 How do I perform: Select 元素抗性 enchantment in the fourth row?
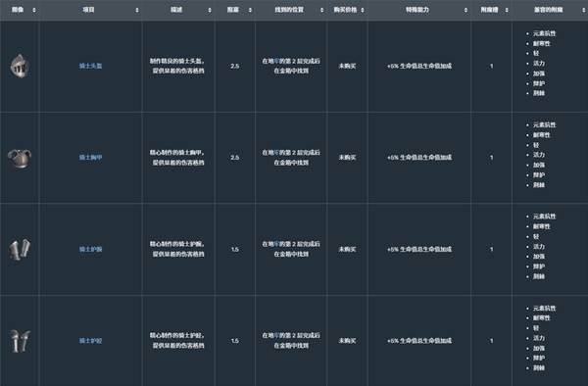545,308
